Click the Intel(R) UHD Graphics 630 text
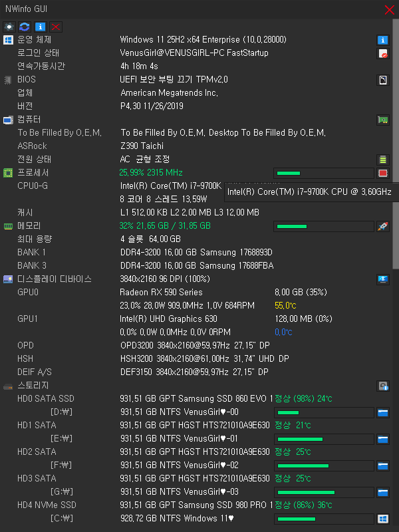The width and height of the screenshot is (399, 532). pyautogui.click(x=168, y=319)
